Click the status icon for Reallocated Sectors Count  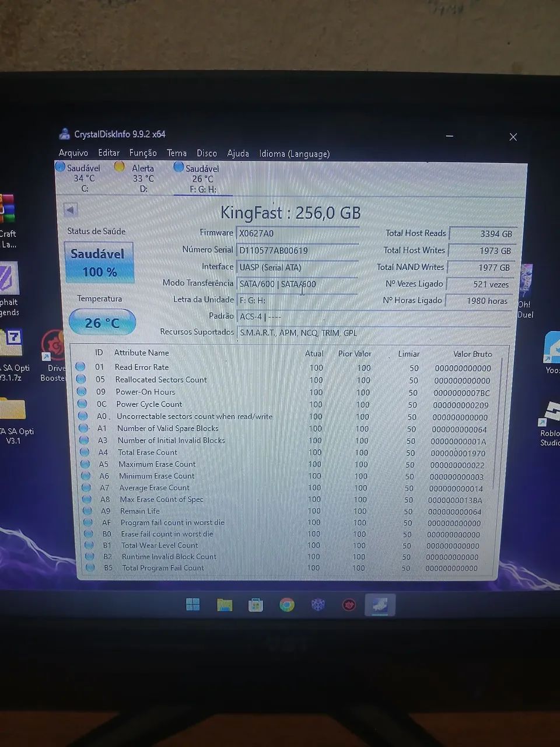(81, 379)
